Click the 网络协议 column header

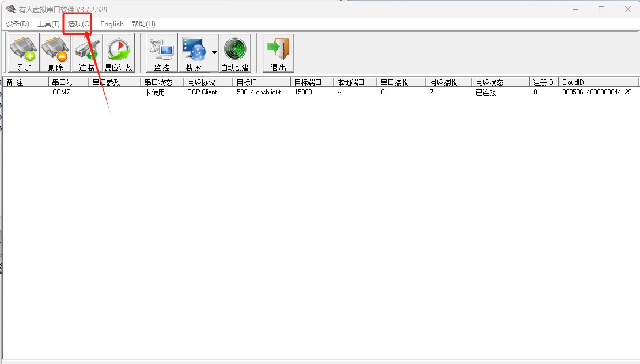coord(208,82)
